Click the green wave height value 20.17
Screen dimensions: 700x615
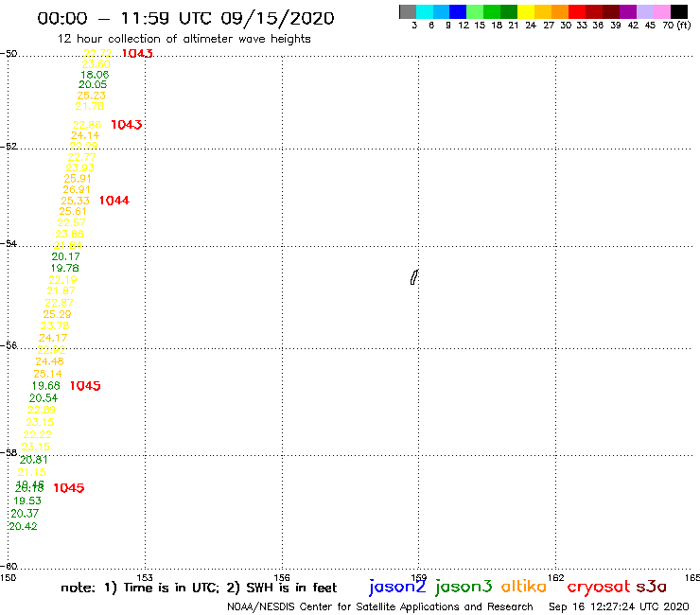[x=65, y=256]
